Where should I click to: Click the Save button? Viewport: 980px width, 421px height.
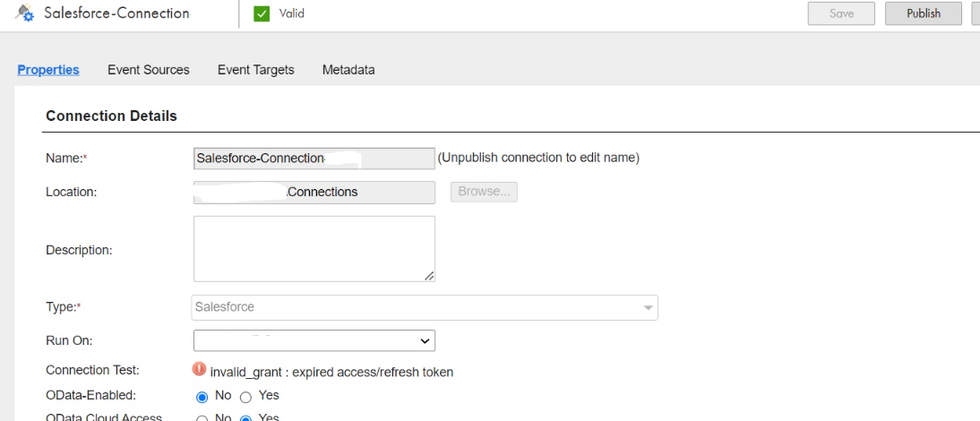pos(841,13)
